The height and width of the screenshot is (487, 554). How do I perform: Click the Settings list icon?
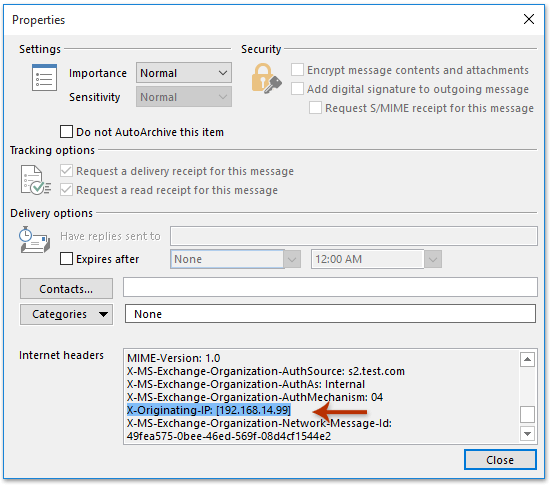[x=44, y=77]
